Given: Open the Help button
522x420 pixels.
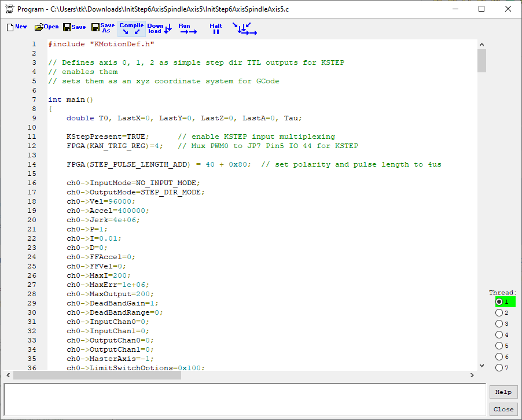Looking at the screenshot, I should tap(503, 392).
